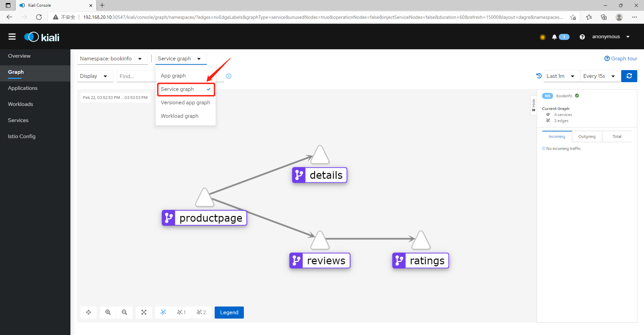Reload the browser page

tap(39, 17)
